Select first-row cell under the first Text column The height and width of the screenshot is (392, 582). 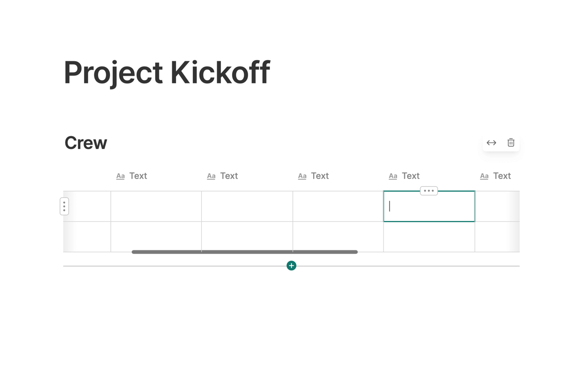pos(156,206)
